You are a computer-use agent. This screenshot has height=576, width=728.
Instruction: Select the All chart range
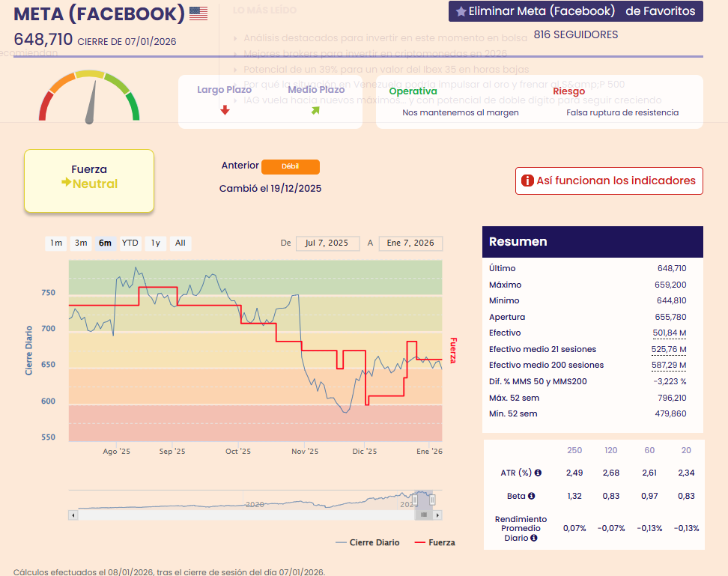click(x=181, y=243)
